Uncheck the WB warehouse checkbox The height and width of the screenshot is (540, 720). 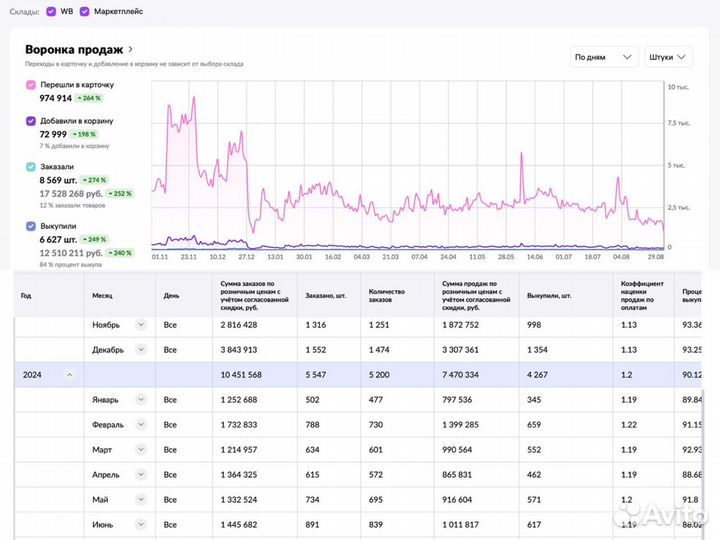[x=51, y=11]
